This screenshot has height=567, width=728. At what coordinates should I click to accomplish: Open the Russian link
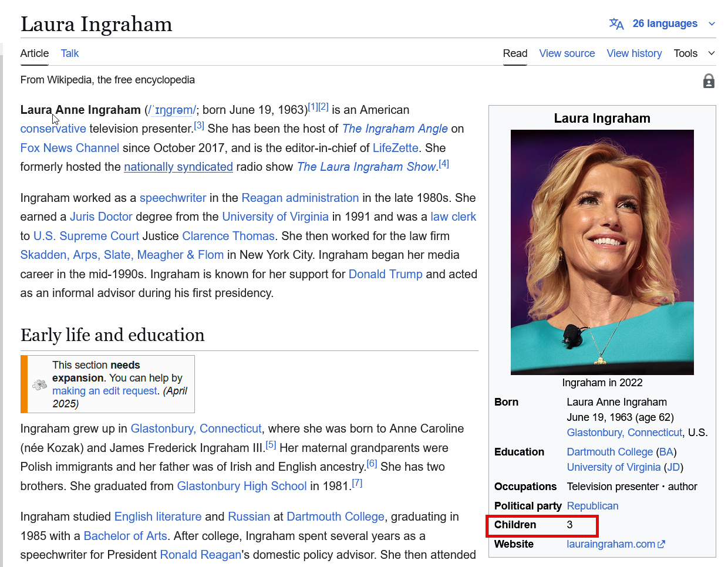[249, 517]
